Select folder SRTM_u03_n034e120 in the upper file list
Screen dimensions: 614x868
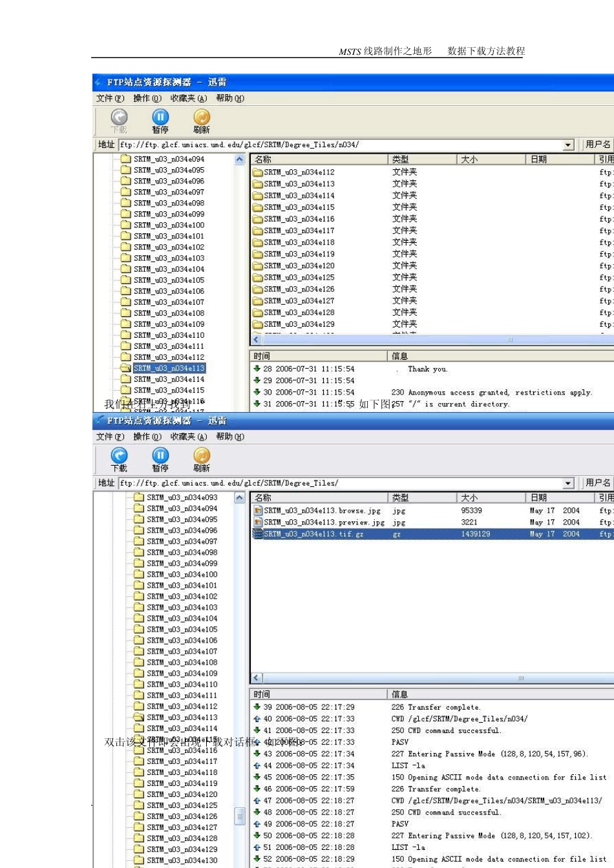pos(299,266)
